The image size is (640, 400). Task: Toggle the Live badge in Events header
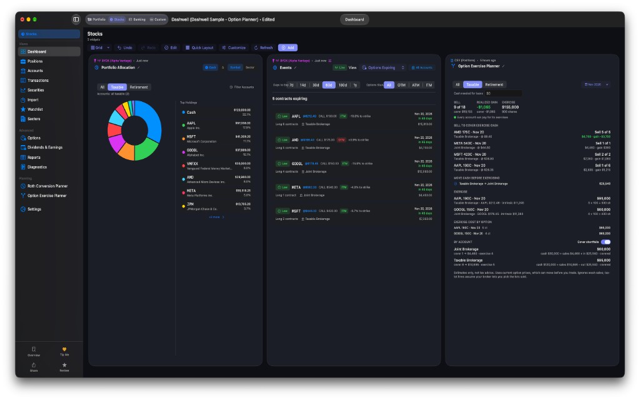pyautogui.click(x=340, y=68)
